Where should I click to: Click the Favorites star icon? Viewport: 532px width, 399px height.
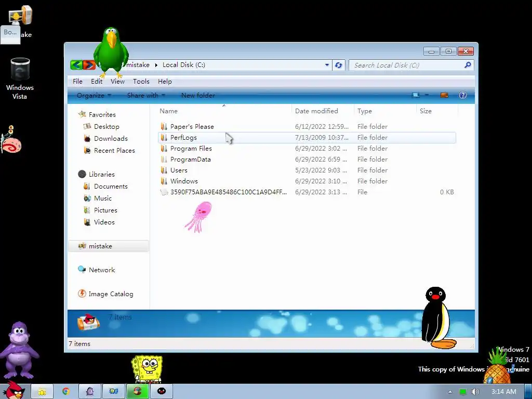click(x=82, y=114)
